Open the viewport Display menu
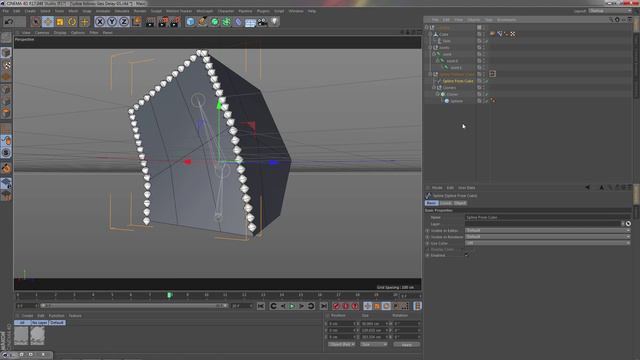The width and height of the screenshot is (640, 360). pyautogui.click(x=60, y=32)
